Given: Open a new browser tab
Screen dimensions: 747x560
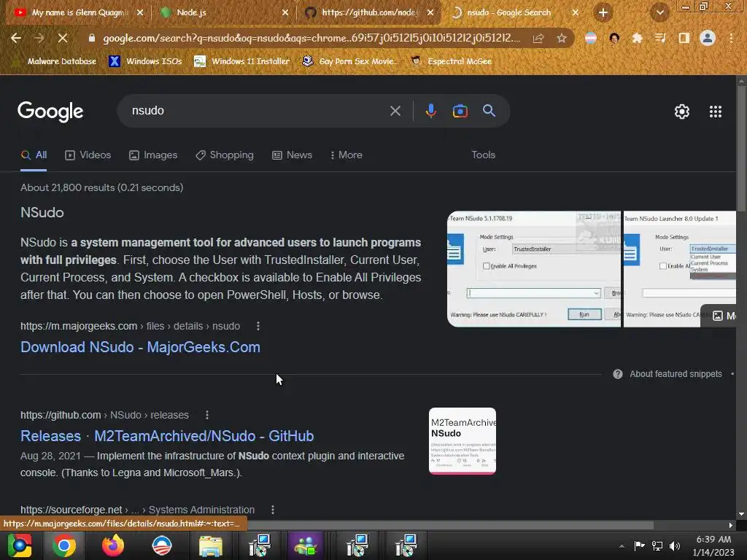Looking at the screenshot, I should [603, 12].
